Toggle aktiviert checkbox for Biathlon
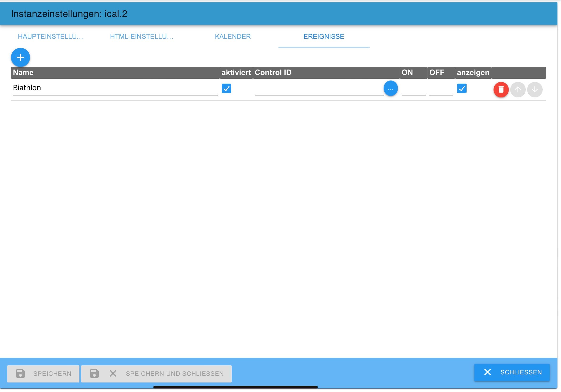Viewport: 561px width, 392px height. 226,88
